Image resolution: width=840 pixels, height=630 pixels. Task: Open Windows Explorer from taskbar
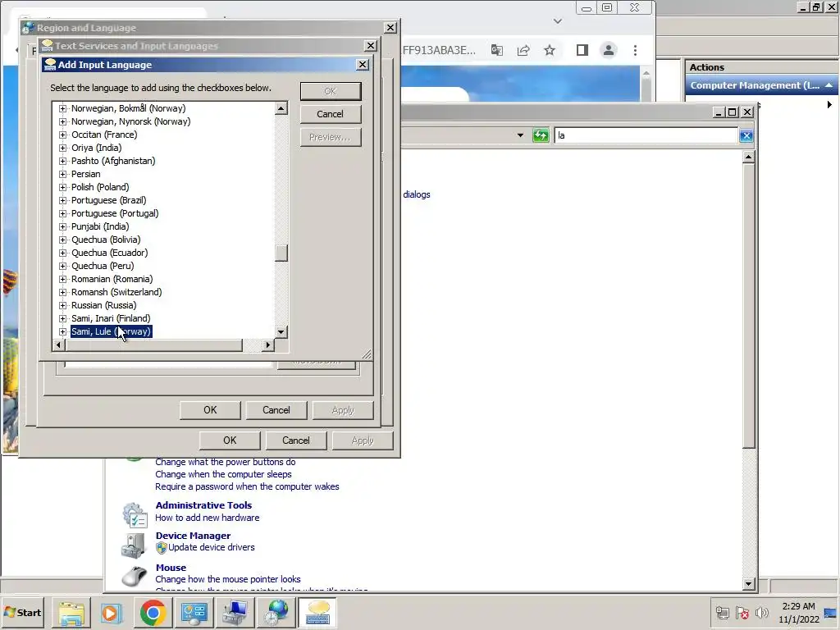71,612
